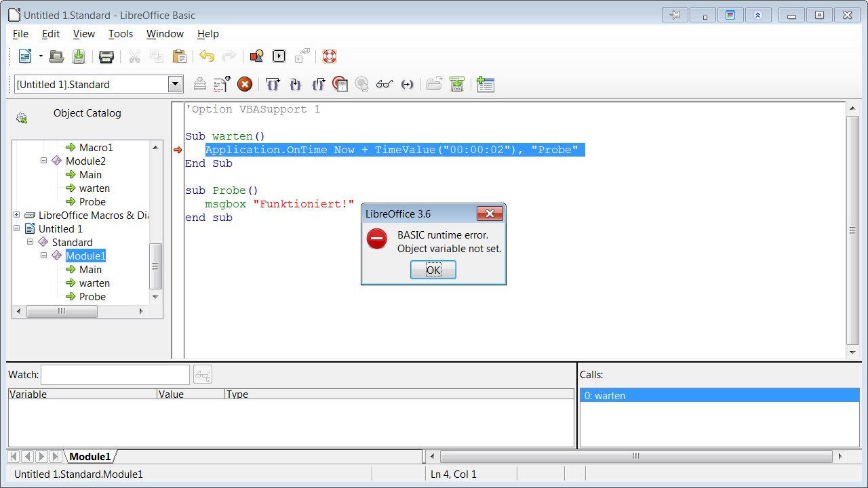Click the Step Out icon
Screen dimensions: 868x488
pos(318,84)
